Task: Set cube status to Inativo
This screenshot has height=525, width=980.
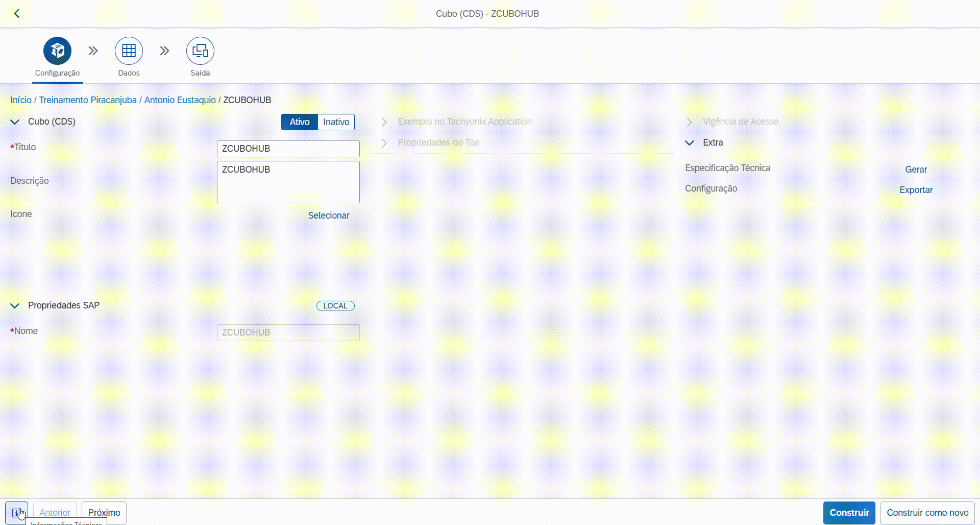Action: pyautogui.click(x=336, y=122)
